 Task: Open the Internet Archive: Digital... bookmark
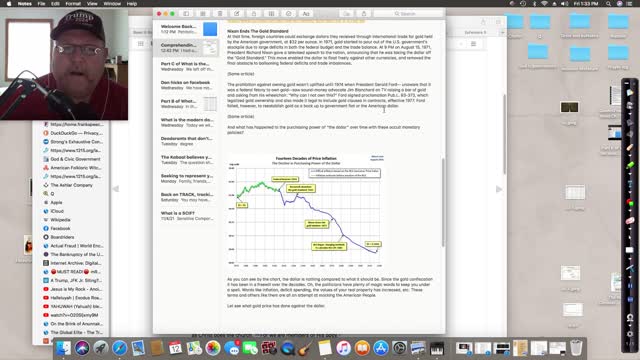click(x=73, y=263)
